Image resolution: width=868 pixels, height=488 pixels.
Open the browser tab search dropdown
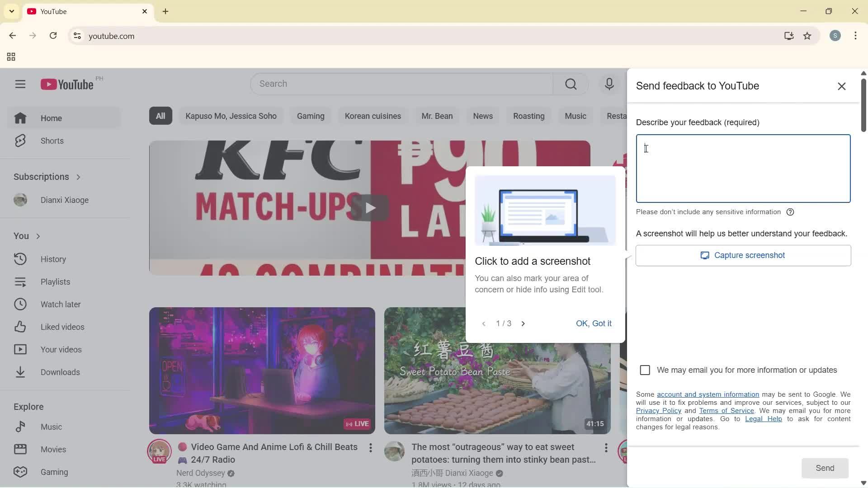click(x=11, y=11)
